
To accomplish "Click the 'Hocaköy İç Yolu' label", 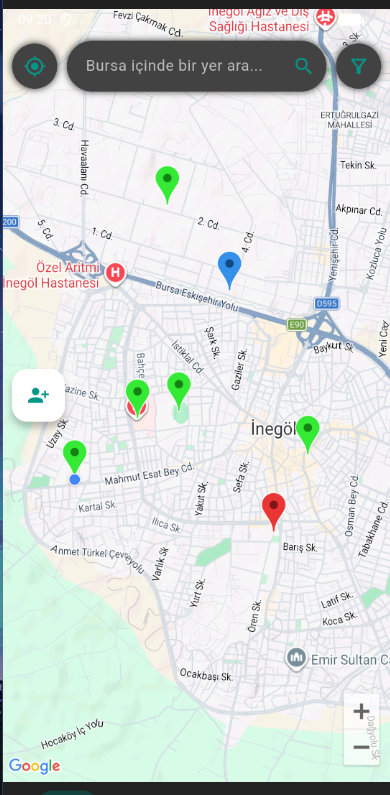I will point(72,734).
